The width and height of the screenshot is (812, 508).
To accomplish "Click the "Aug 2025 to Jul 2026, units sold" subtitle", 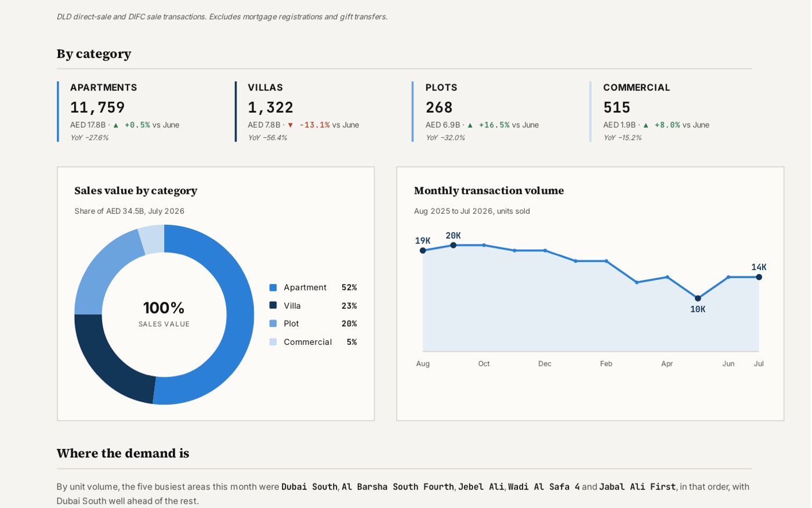I will [472, 211].
